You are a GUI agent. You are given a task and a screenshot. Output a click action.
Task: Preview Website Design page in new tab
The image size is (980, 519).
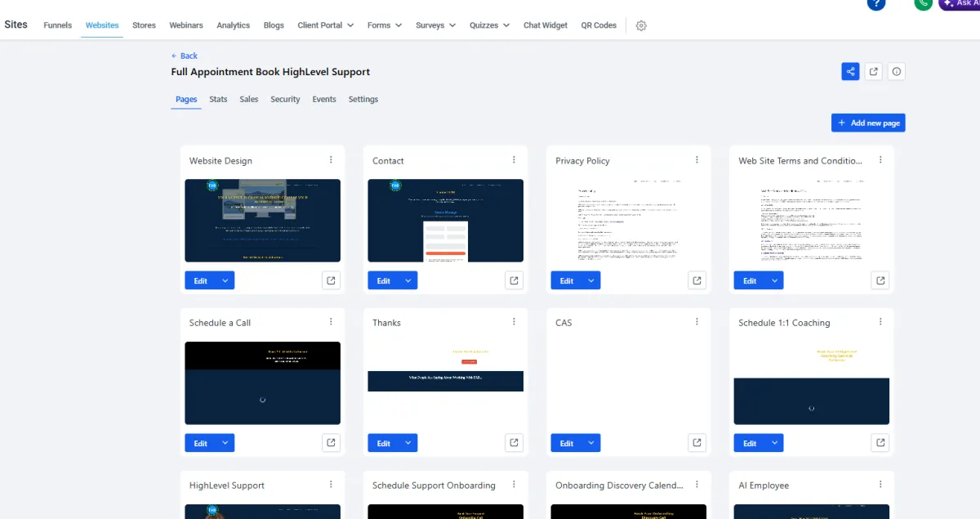coord(331,280)
